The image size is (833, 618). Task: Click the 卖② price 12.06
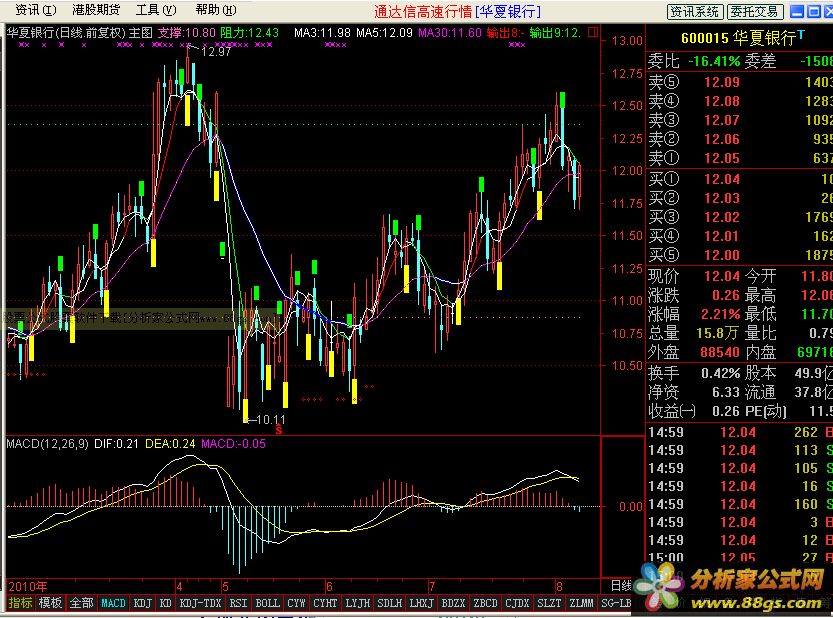722,139
